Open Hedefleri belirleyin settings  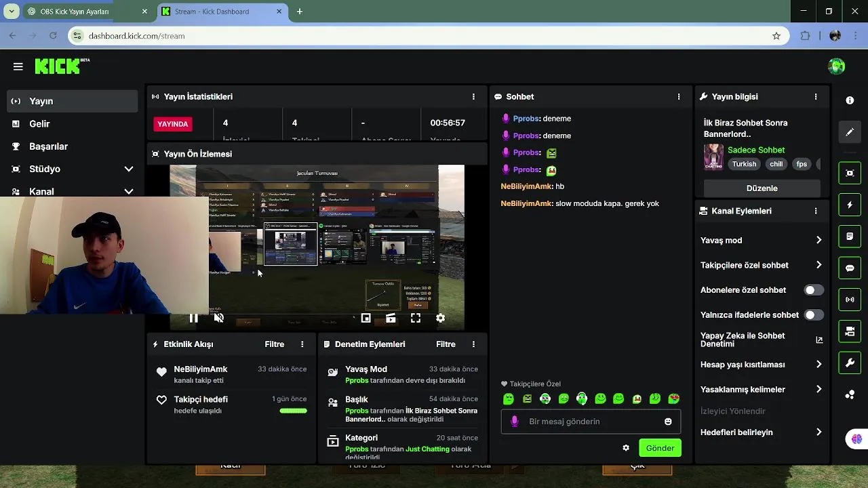pyautogui.click(x=761, y=432)
